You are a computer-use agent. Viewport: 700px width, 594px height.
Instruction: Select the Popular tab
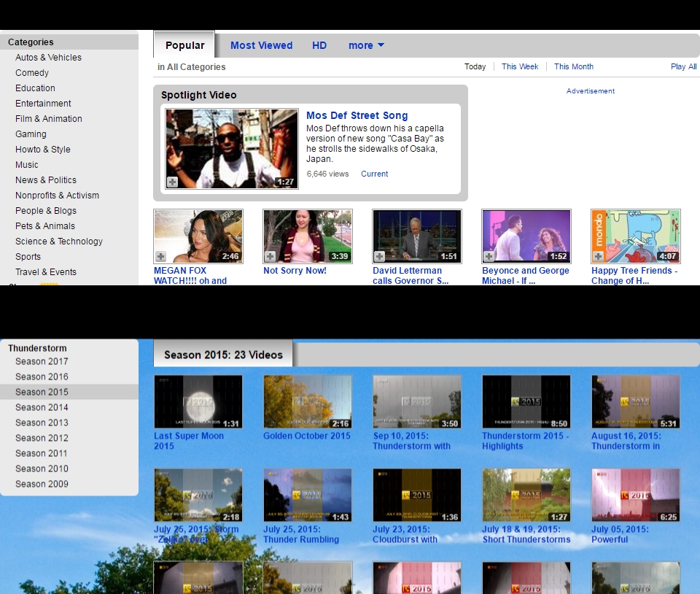pos(184,45)
